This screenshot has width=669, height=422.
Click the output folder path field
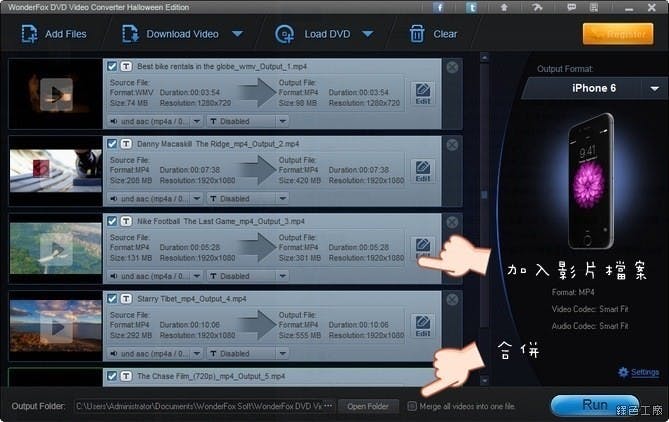tap(199, 406)
